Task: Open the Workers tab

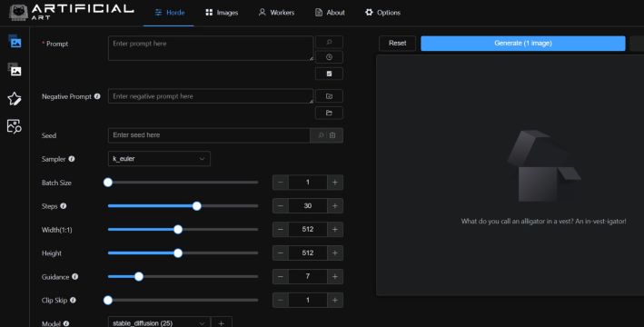Action: pyautogui.click(x=276, y=13)
